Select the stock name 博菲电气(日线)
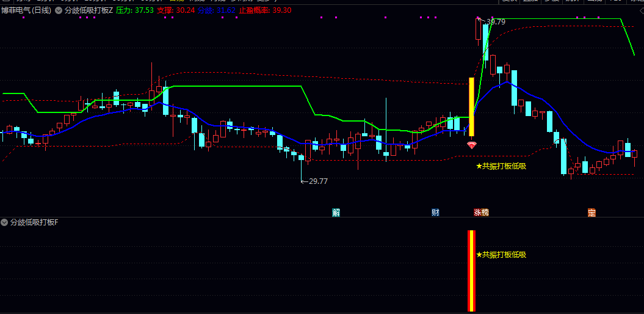This screenshot has width=644, height=314. [x=26, y=10]
